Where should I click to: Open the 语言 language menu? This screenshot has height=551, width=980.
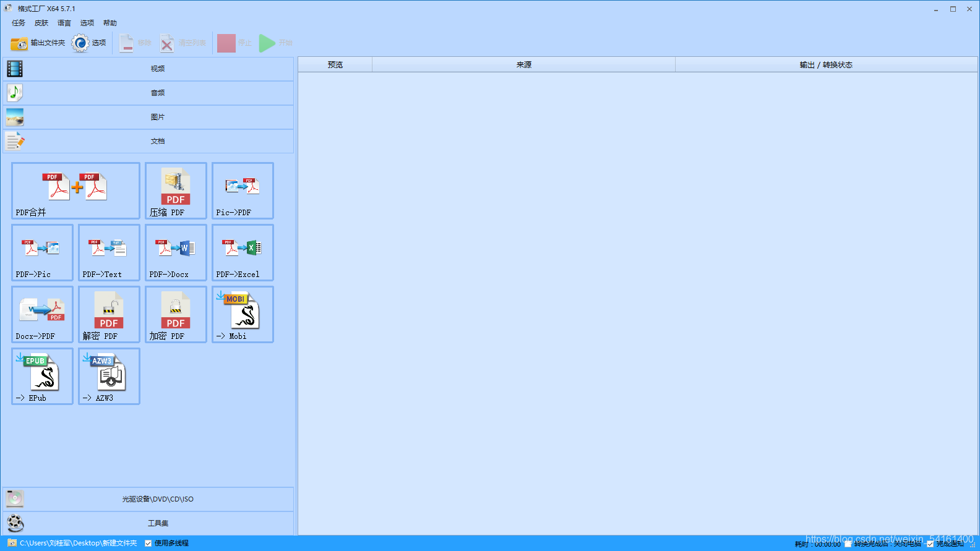tap(64, 23)
